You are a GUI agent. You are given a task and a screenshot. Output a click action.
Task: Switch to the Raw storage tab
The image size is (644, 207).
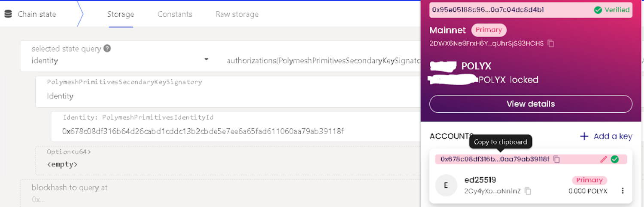(237, 14)
